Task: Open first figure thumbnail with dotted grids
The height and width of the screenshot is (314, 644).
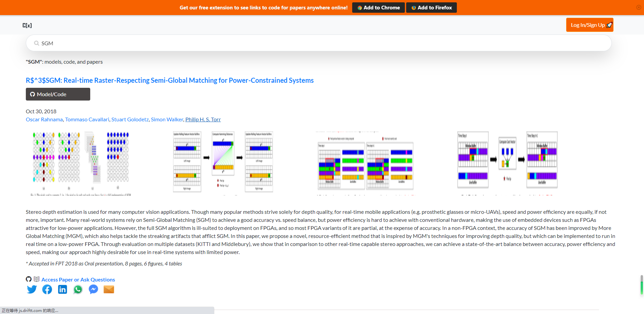Action: click(x=81, y=163)
